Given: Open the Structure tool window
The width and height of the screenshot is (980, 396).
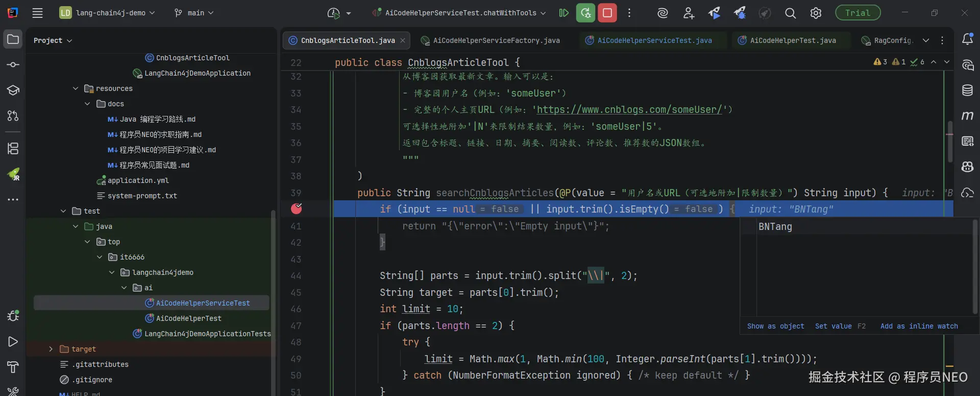Looking at the screenshot, I should tap(13, 148).
